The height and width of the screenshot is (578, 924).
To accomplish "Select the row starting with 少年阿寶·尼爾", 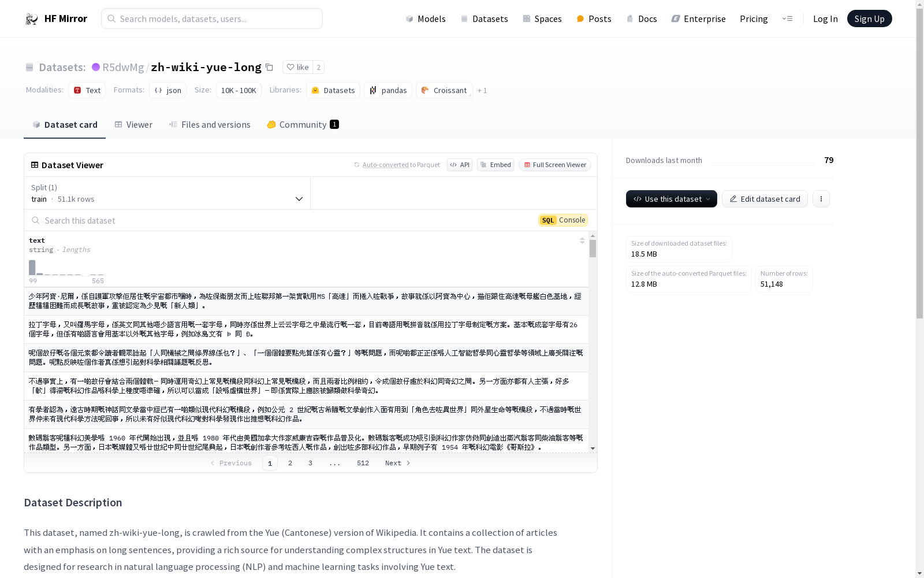I will tap(306, 301).
